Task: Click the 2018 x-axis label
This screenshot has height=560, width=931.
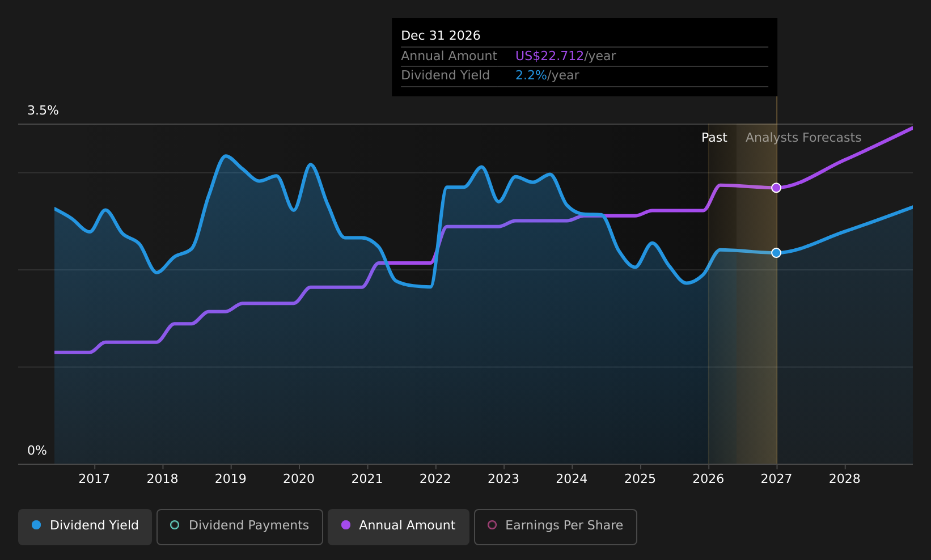Action: (162, 479)
